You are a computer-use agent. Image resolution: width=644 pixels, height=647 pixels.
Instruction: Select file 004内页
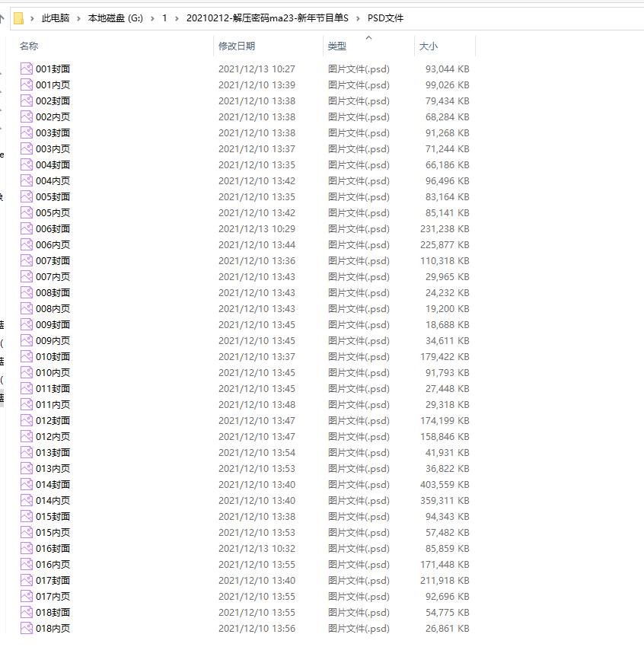[x=53, y=180]
